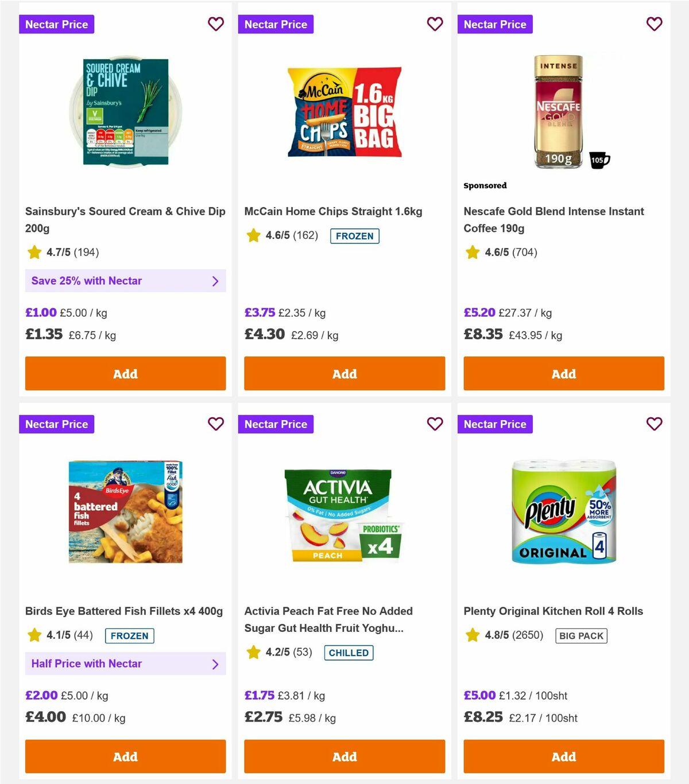Click the star icon beside the Activia rating

click(x=253, y=653)
